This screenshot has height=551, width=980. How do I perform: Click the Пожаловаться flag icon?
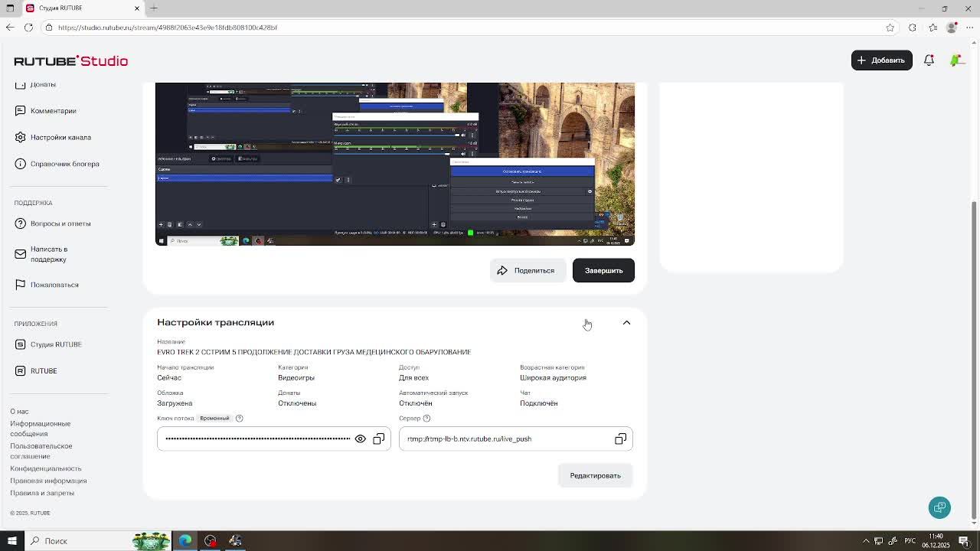21,285
